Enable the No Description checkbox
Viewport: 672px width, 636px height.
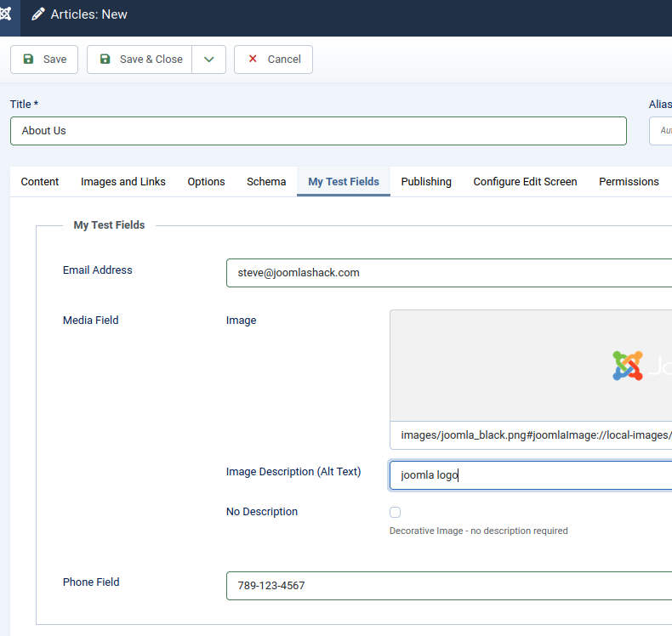pos(395,512)
